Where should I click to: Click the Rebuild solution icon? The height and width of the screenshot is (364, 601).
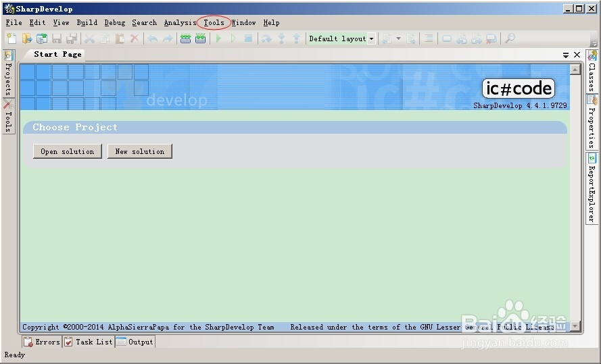coord(201,38)
